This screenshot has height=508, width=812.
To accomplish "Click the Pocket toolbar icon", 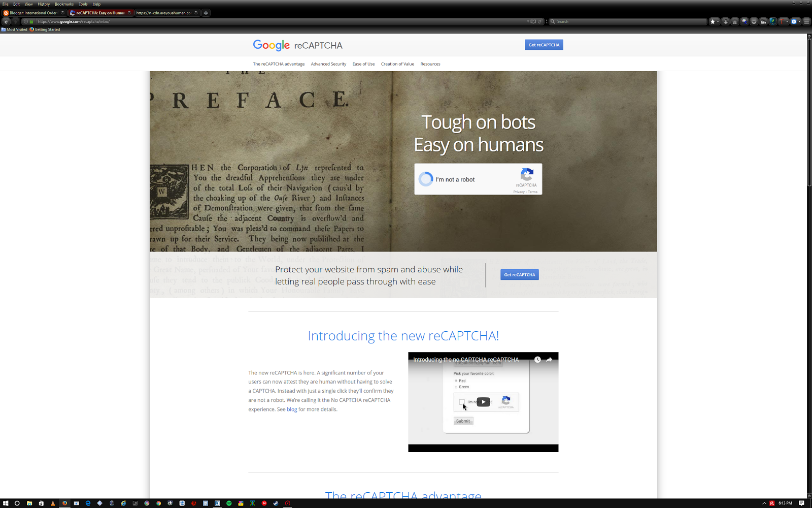I will coord(754,21).
